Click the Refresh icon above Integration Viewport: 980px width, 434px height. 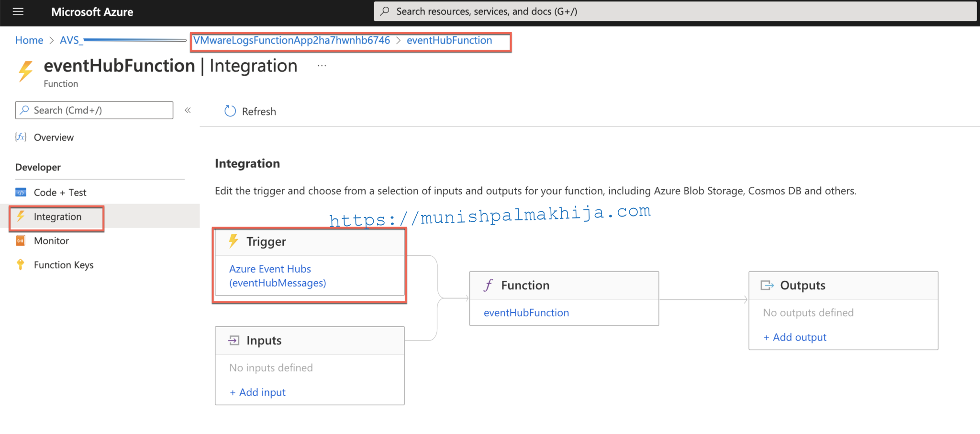click(x=230, y=111)
